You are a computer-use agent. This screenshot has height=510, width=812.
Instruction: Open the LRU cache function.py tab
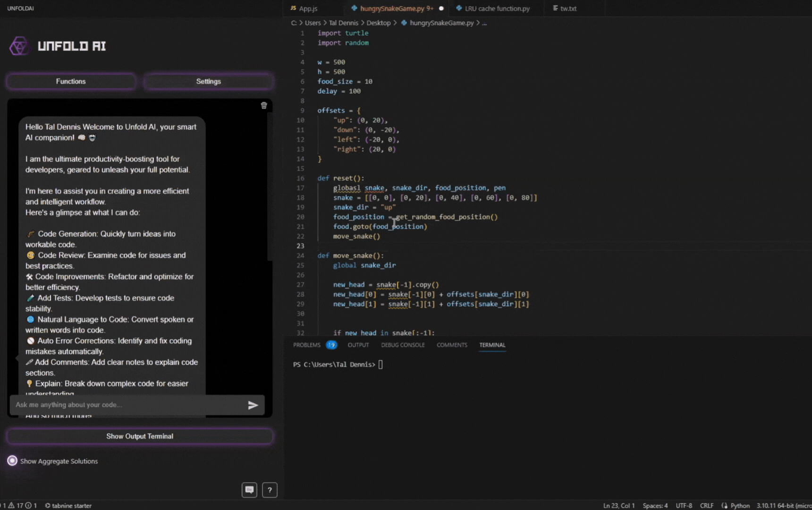point(493,8)
